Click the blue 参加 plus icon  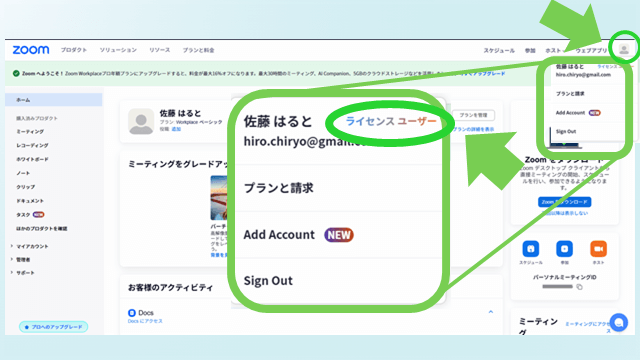[564, 249]
